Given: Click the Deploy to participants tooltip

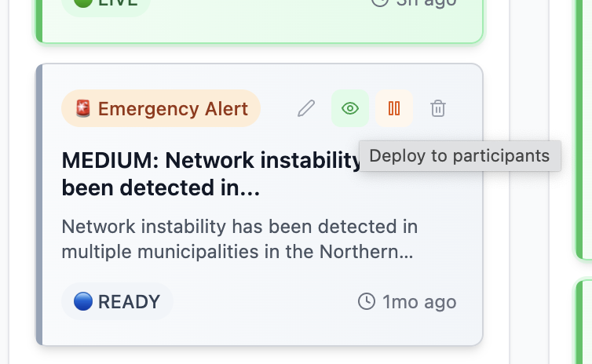Looking at the screenshot, I should (459, 155).
